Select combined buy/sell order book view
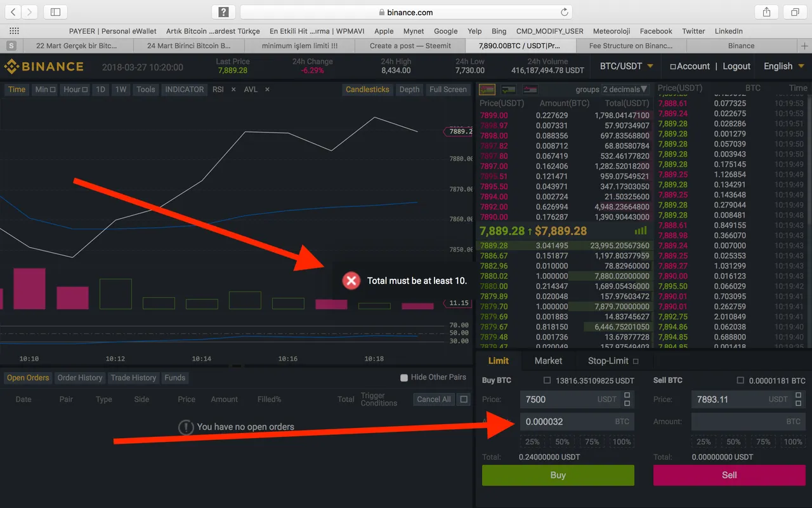Viewport: 812px width, 508px height. (x=487, y=90)
